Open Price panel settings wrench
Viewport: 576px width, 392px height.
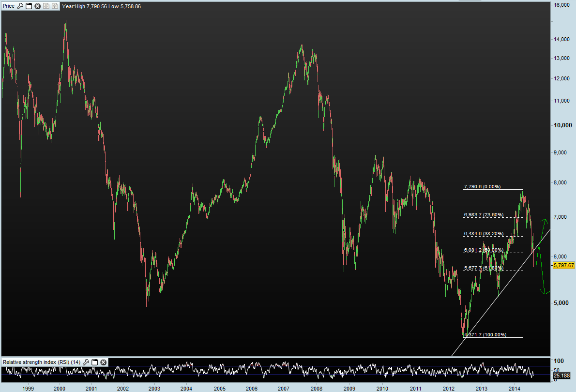pos(20,6)
